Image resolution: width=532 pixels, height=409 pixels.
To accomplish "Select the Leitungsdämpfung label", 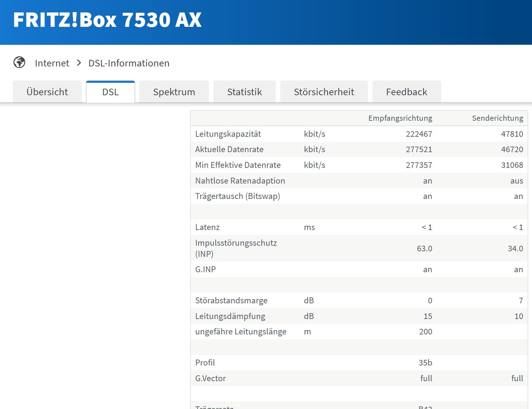I will coord(230,316).
